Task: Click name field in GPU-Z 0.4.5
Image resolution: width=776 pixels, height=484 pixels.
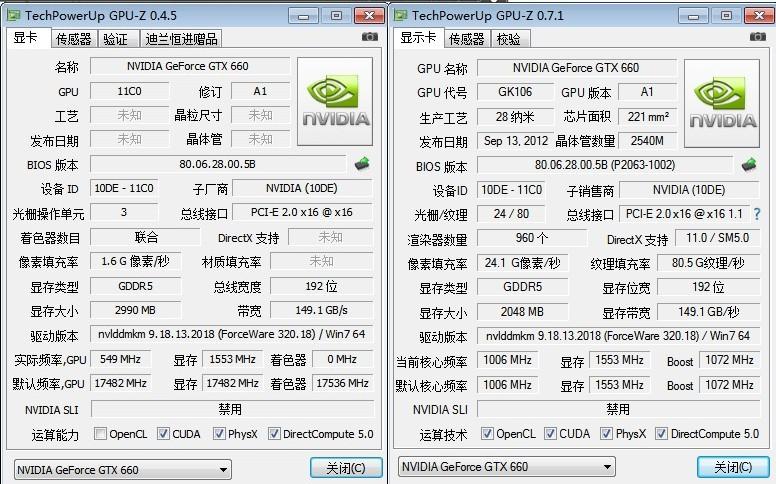Action: [x=190, y=66]
